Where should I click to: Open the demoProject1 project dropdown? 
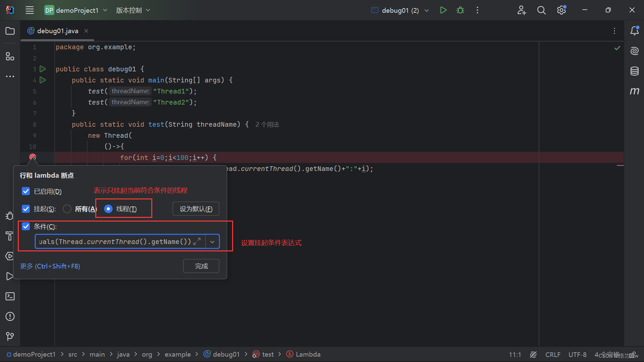point(76,10)
